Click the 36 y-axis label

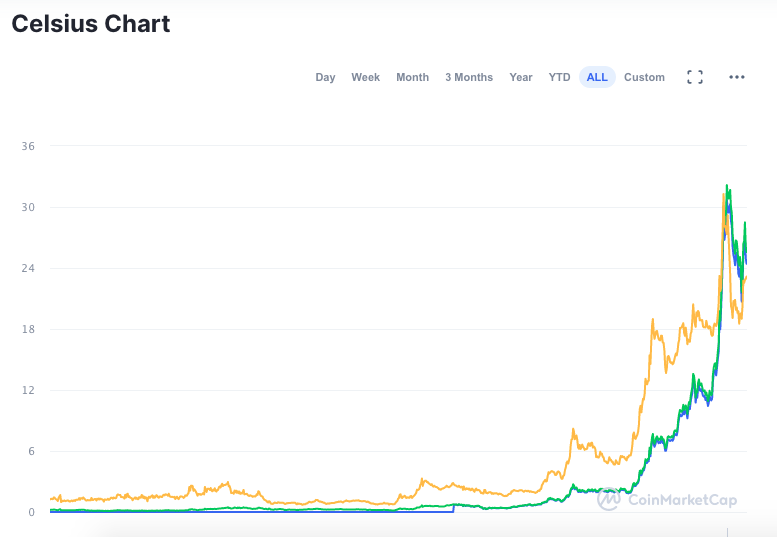tap(28, 146)
